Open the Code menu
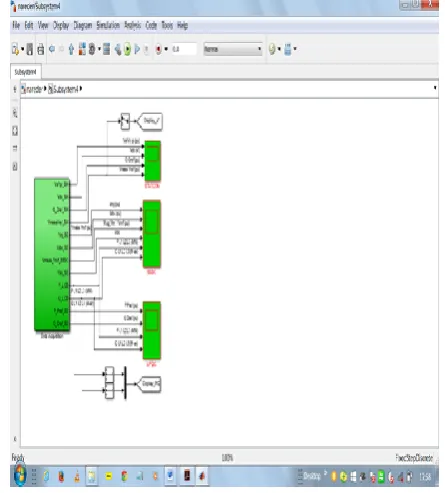Screen dimensions: 445x493 point(151,25)
